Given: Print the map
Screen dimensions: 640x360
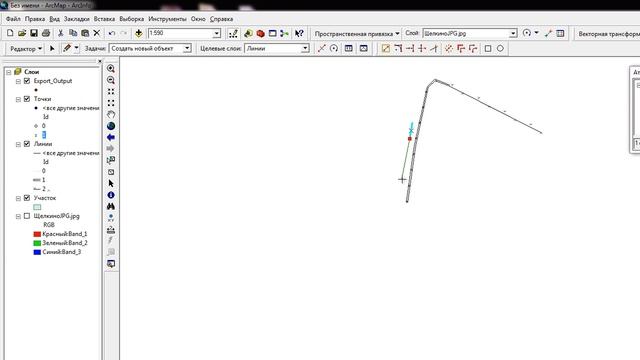Looking at the screenshot, I should coord(46,33).
